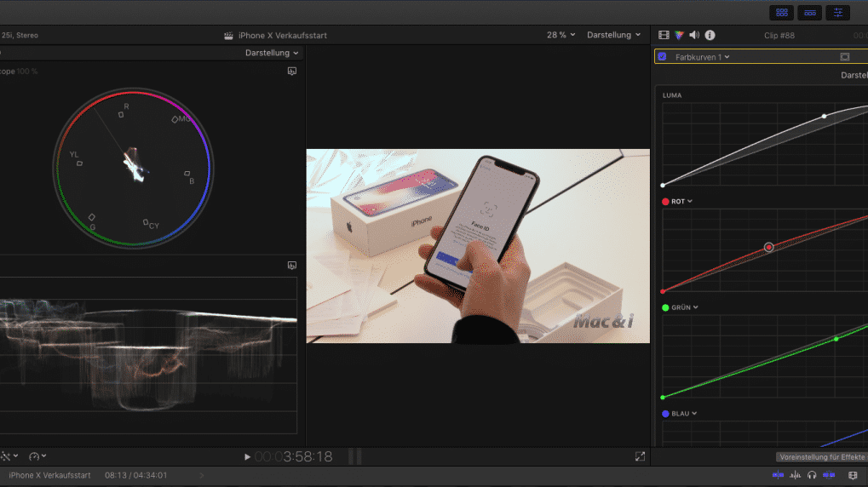Switch viewer to fullscreen playback
The height and width of the screenshot is (487, 868).
640,456
